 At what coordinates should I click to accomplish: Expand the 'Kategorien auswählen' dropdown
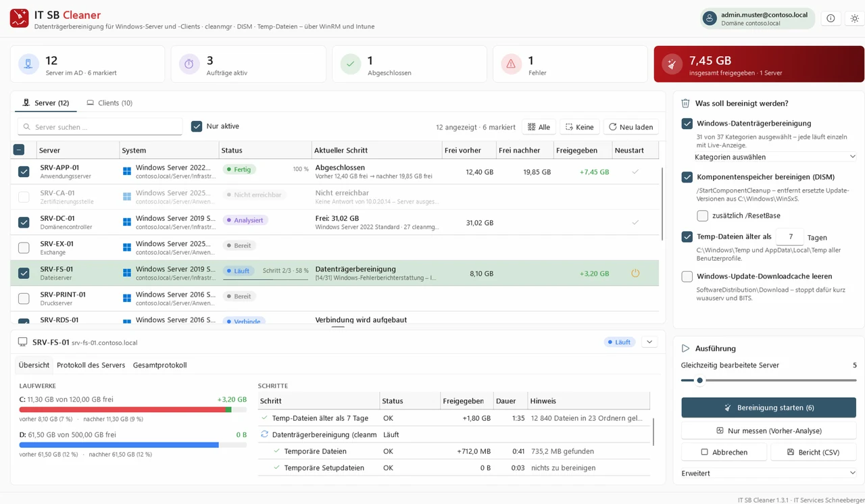pyautogui.click(x=775, y=157)
